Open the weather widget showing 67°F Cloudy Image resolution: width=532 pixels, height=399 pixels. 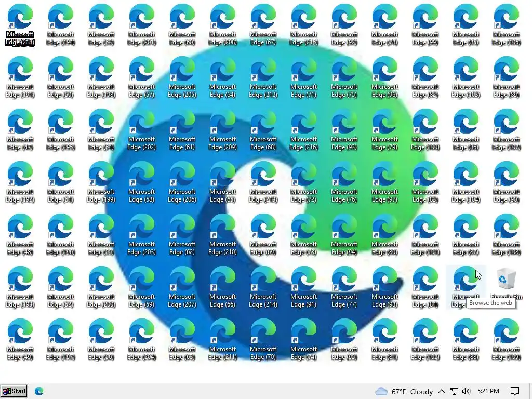404,392
